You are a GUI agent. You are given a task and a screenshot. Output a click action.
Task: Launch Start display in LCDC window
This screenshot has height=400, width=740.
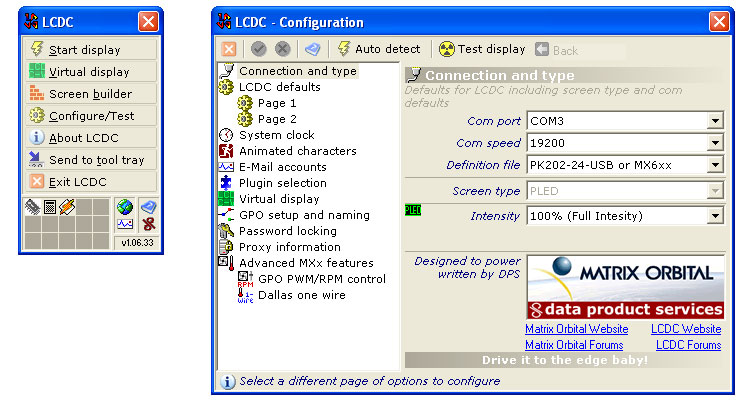(90, 50)
